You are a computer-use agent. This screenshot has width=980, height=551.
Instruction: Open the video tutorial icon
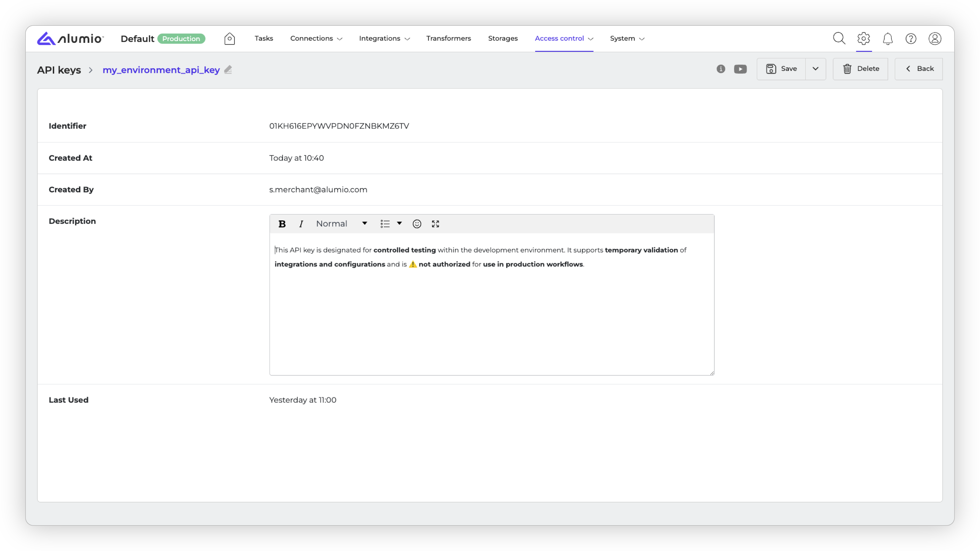[x=740, y=69]
